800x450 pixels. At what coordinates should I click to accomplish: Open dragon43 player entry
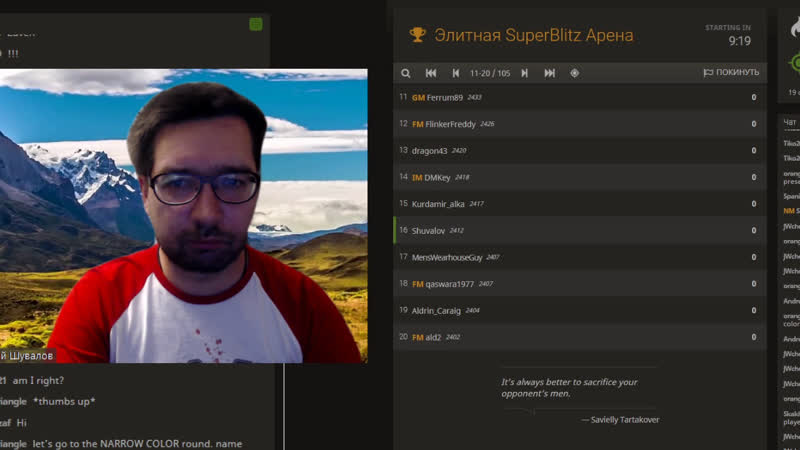[x=580, y=151]
